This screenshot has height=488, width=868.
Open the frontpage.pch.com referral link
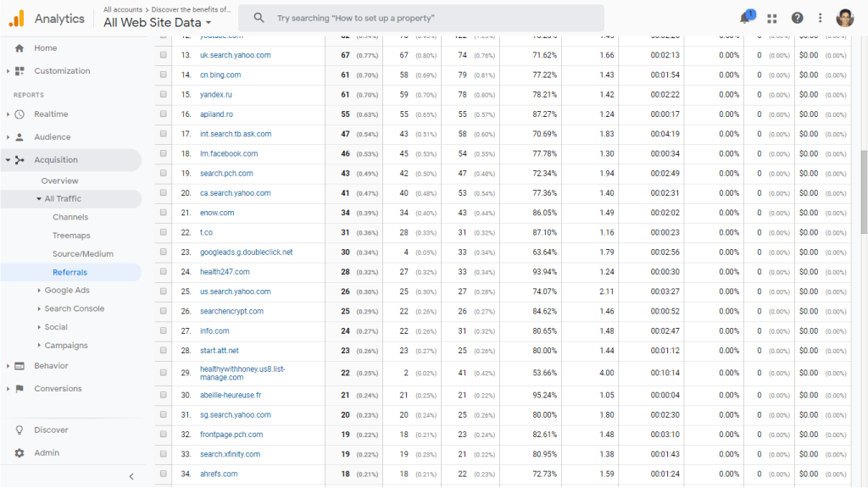click(231, 435)
